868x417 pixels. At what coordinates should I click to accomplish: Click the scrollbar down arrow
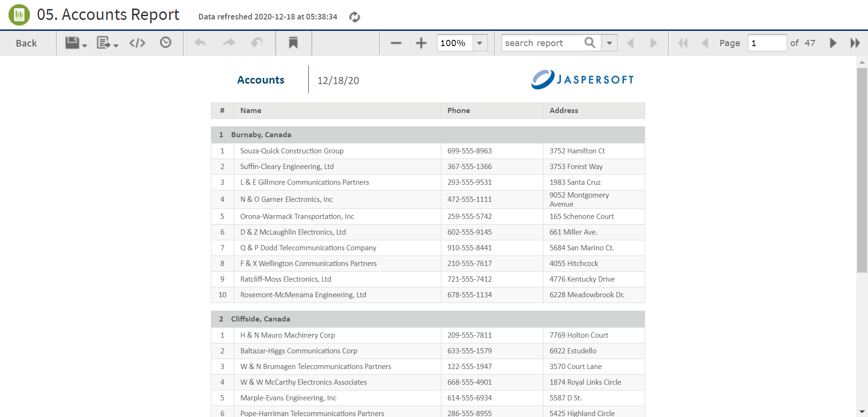pos(862,412)
